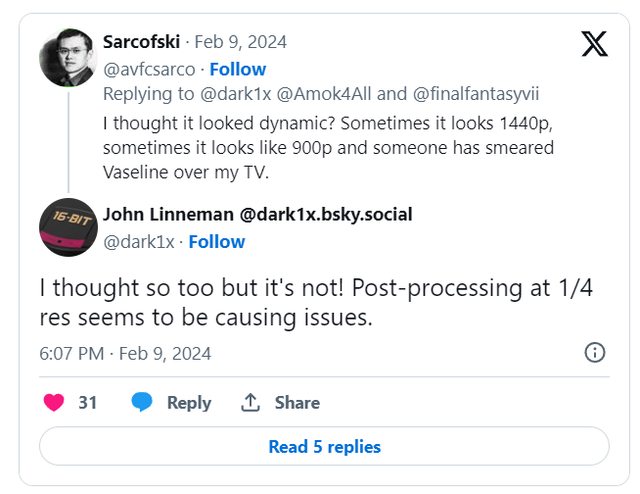Click the Reply text label
640x494 pixels.
click(189, 403)
